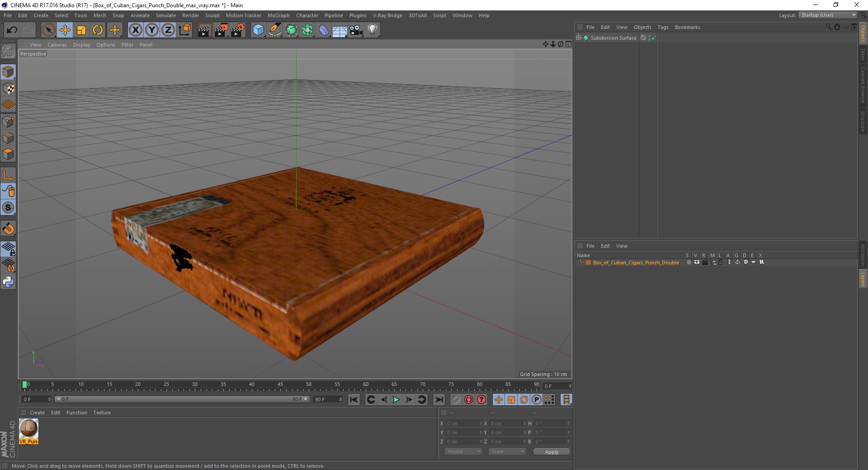The height and width of the screenshot is (470, 868).
Task: Open the MoGraph menu
Action: tap(278, 15)
